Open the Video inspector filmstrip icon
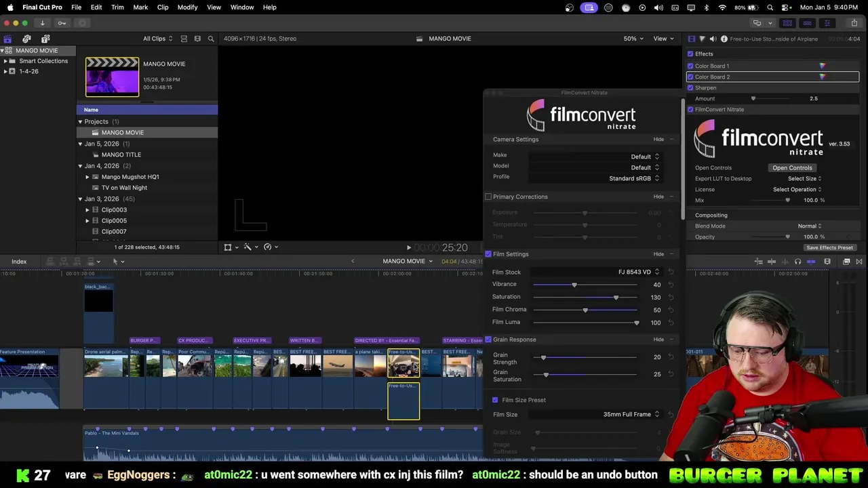Screen dimensions: 868x488 [x=691, y=39]
